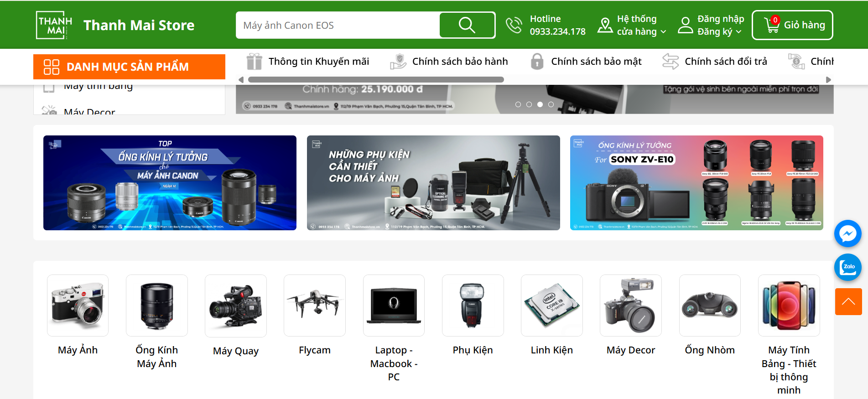Open Facebook Messenger chat bubble
Screen dimensions: 868x399
[x=848, y=234]
